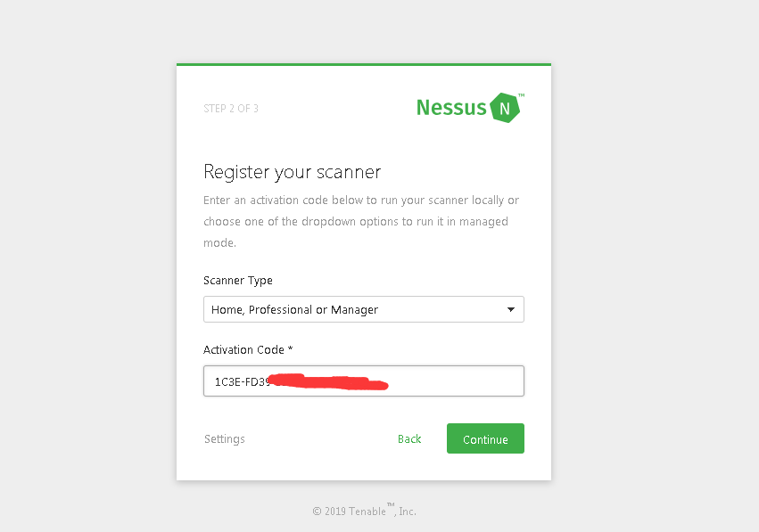Click the "Scanner Type" field label
759x532 pixels.
[238, 281]
